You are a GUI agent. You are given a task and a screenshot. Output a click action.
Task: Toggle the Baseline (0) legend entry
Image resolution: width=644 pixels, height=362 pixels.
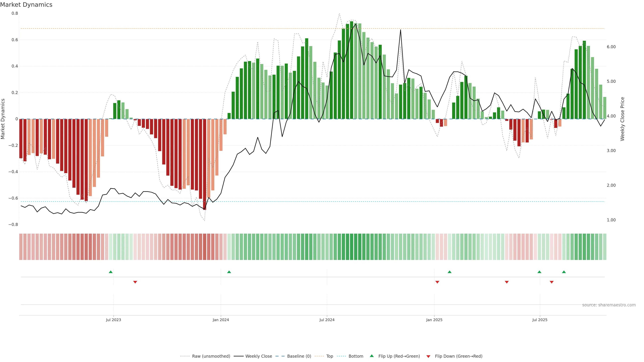click(x=299, y=356)
